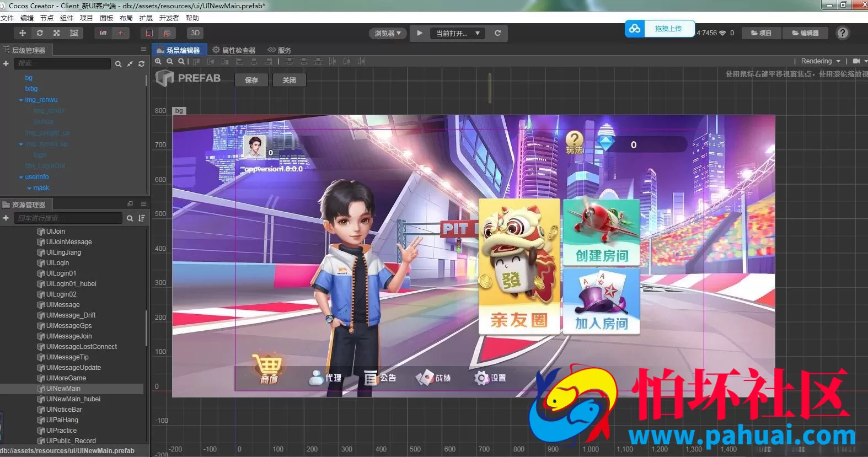The height and width of the screenshot is (457, 868).
Task: Open the hierarchy panel menu icon
Action: (x=143, y=49)
